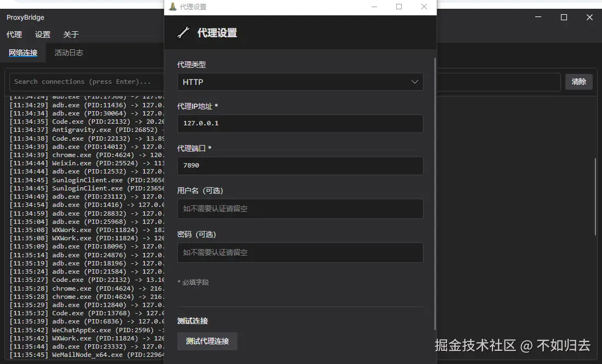Screen dimensions: 602x364
Task: Select the adb.exe (PID:1416) log row
Action: pyautogui.click(x=87, y=205)
